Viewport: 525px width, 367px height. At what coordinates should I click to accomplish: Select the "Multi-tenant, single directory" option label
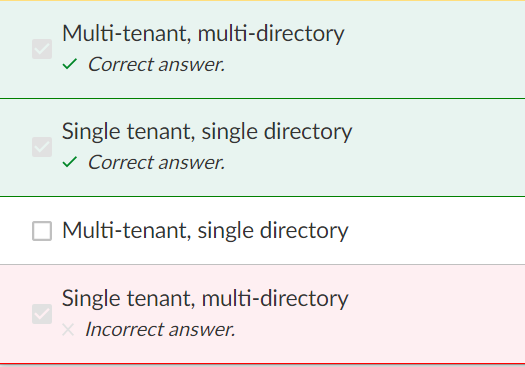[x=205, y=231]
